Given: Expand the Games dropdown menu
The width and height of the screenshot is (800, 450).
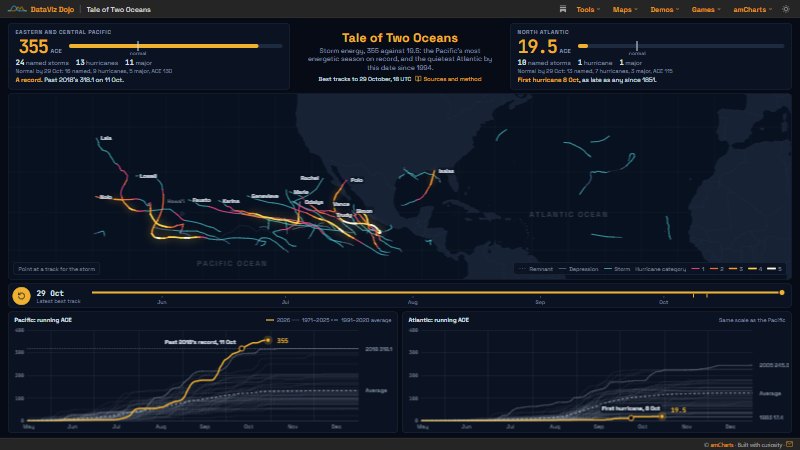Looking at the screenshot, I should point(706,9).
